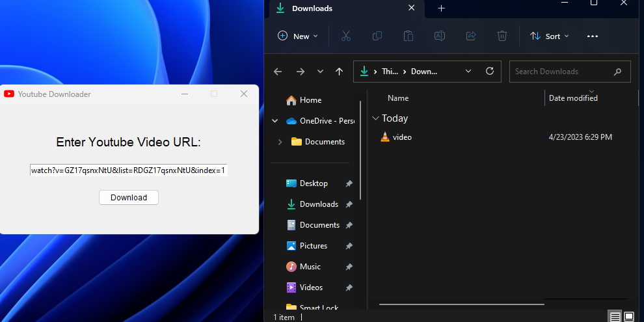This screenshot has width=644, height=322.
Task: Open Documents folder under OneDrive
Action: coord(318,142)
